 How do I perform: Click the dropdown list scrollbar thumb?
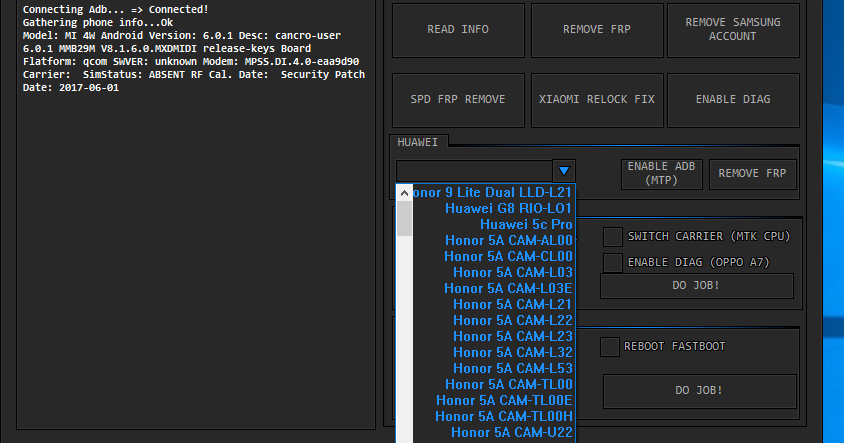tap(404, 219)
